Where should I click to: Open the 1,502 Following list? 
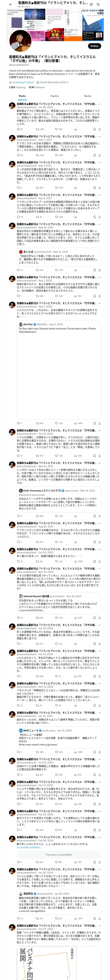tap(17, 87)
